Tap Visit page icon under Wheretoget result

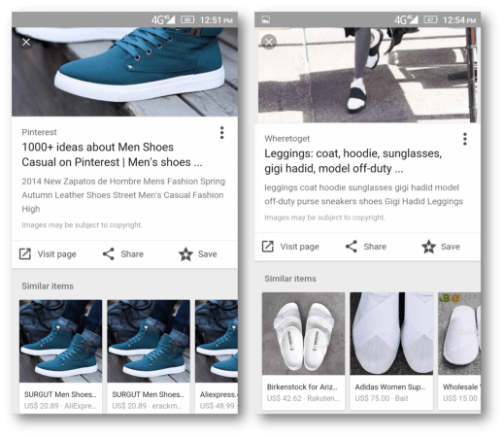click(268, 247)
